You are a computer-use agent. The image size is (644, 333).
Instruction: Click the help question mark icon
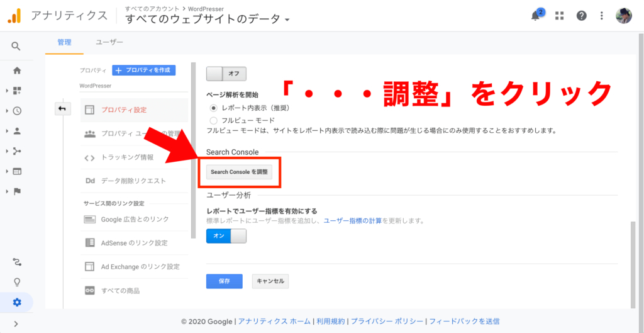(x=581, y=16)
